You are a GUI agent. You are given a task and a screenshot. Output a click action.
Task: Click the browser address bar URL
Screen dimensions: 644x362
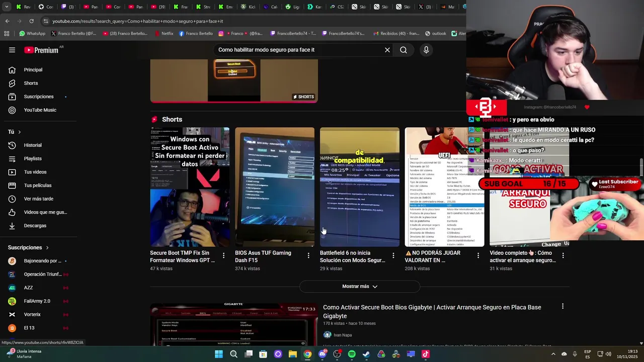coord(138,21)
